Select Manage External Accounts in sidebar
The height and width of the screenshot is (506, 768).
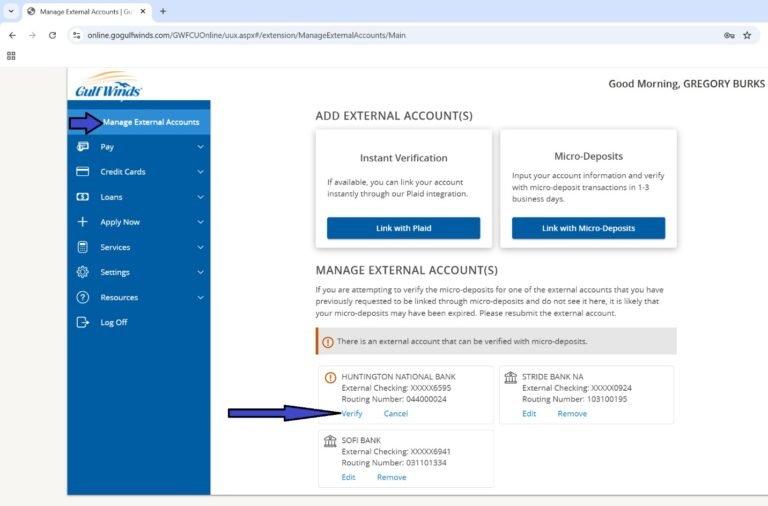pos(151,122)
